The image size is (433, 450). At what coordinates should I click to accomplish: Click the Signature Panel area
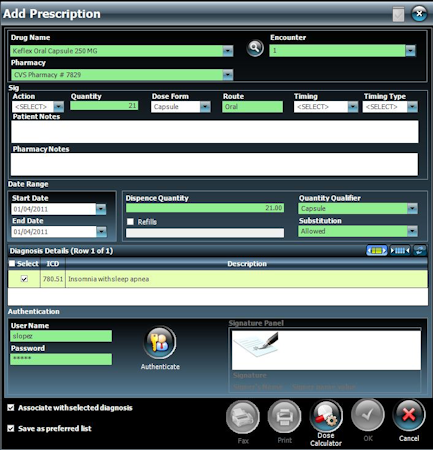point(326,350)
